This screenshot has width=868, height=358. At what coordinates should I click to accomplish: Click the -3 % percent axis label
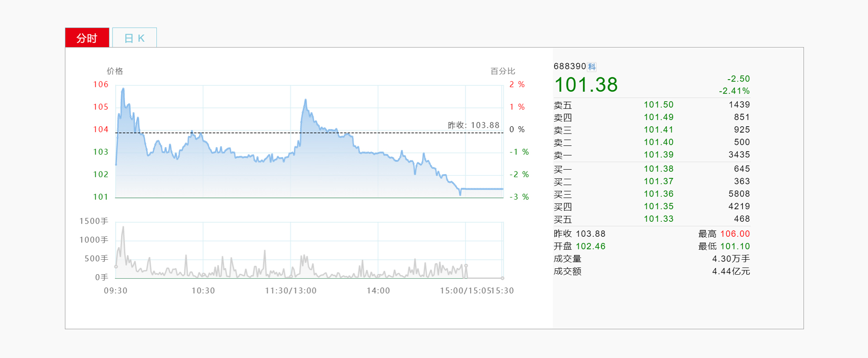coord(519,197)
